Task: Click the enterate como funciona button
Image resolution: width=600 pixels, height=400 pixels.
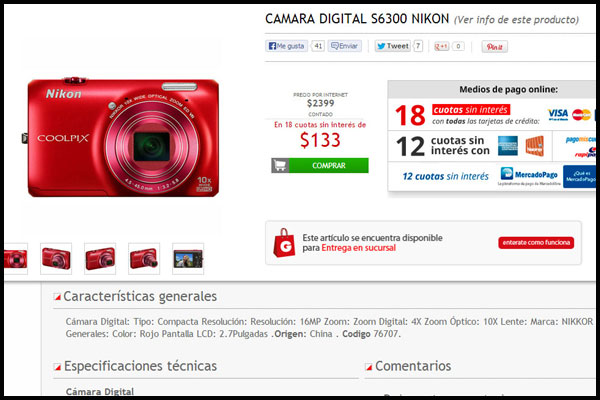Action: click(536, 242)
